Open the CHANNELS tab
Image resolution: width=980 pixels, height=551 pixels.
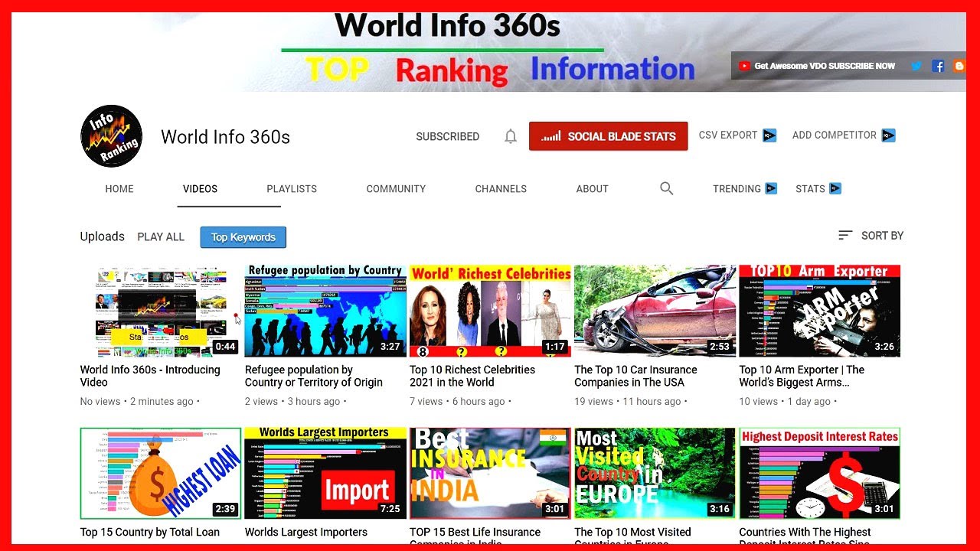(501, 189)
